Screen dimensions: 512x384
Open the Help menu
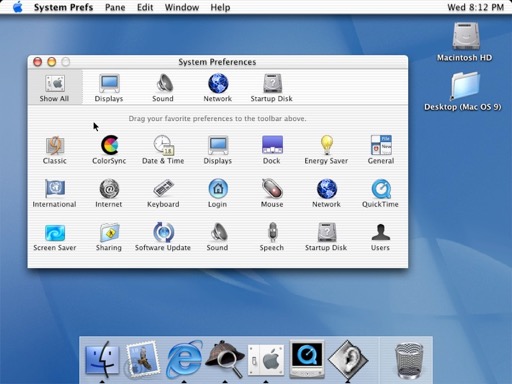(220, 7)
